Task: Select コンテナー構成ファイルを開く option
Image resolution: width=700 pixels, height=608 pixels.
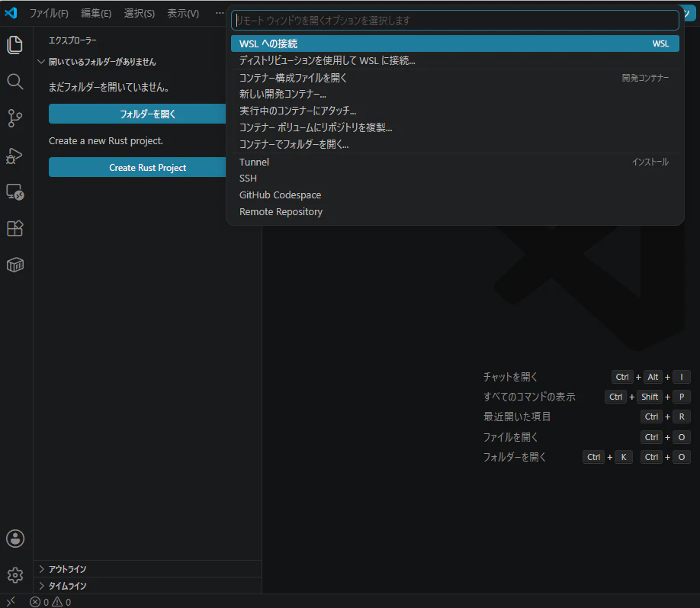Action: (x=455, y=78)
